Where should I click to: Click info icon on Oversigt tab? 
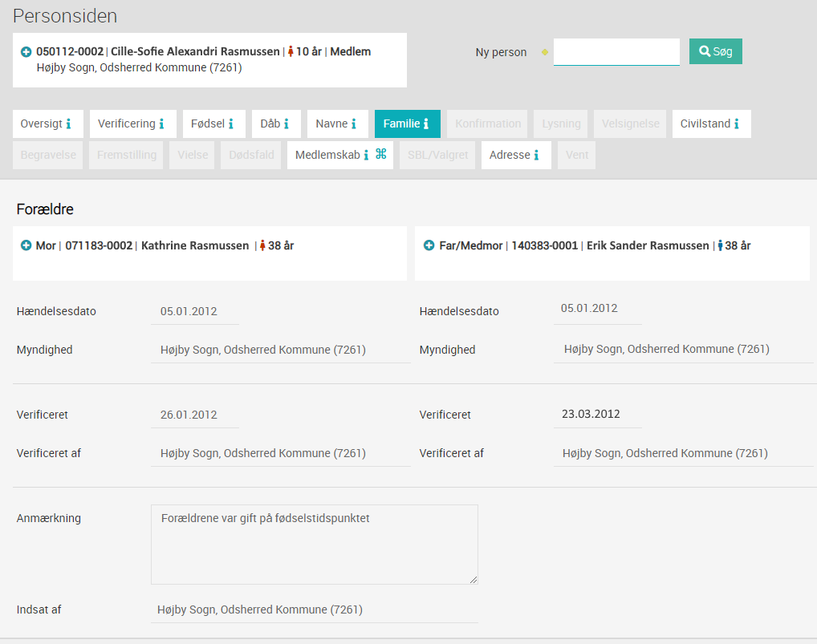pyautogui.click(x=68, y=124)
